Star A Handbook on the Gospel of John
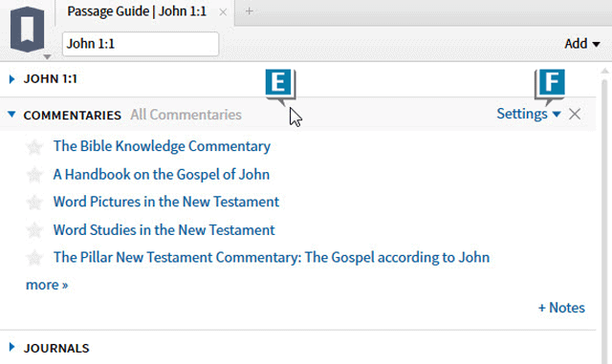Viewport: 612px width, 364px height. pyautogui.click(x=34, y=175)
